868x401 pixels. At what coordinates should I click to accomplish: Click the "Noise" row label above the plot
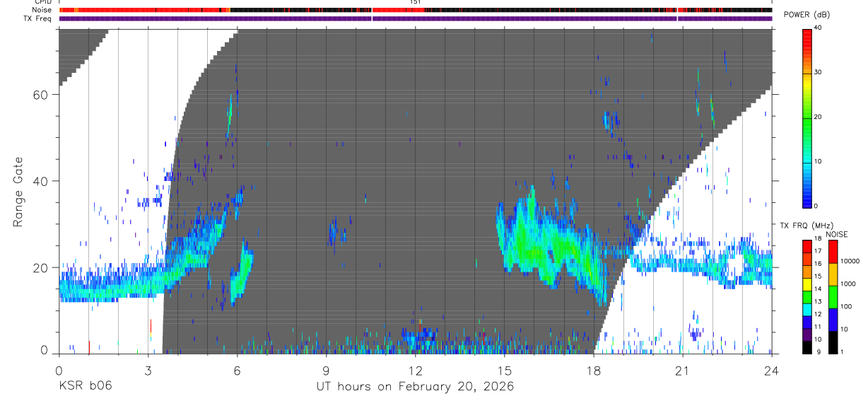click(x=42, y=10)
